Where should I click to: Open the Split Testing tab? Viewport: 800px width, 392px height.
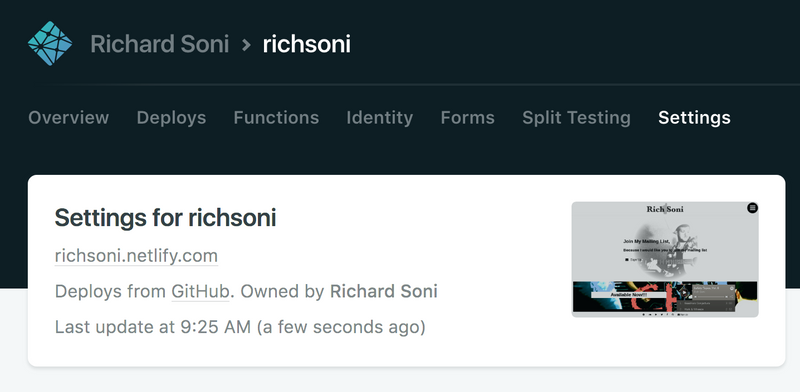[x=576, y=118]
